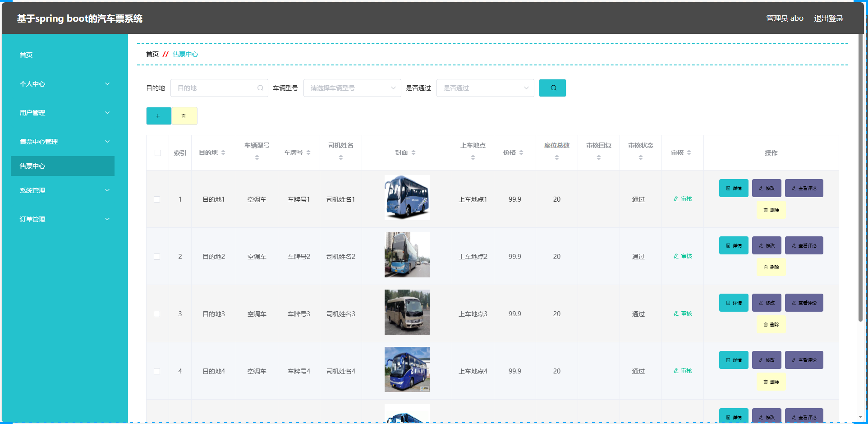Click 修改 button for 目的地1 row
The width and height of the screenshot is (868, 424).
(x=767, y=188)
